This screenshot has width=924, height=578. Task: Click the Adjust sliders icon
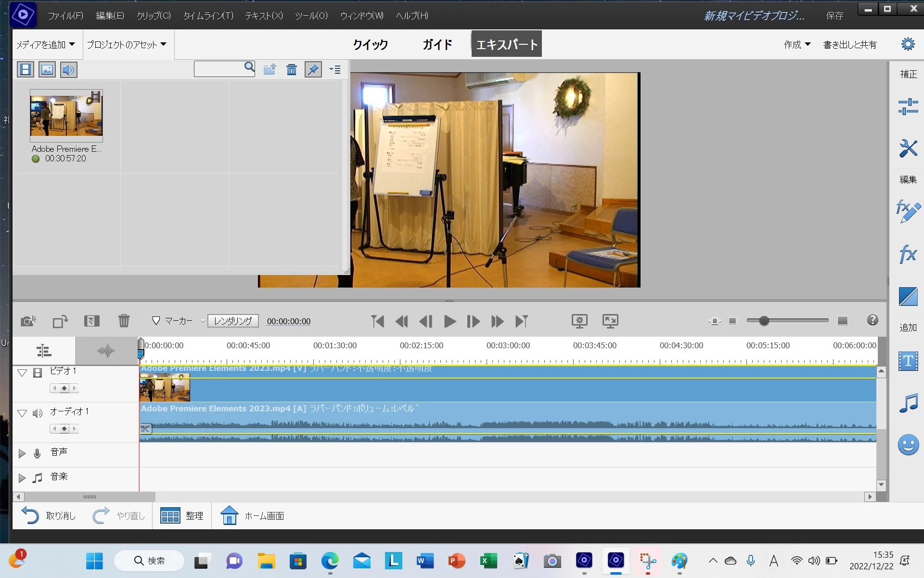click(x=908, y=106)
